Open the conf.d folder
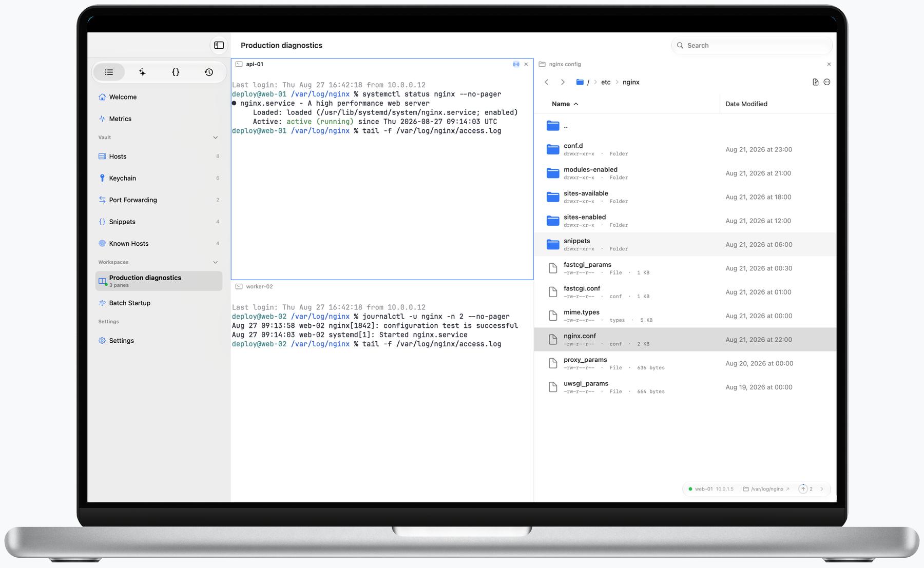 [x=685, y=149]
